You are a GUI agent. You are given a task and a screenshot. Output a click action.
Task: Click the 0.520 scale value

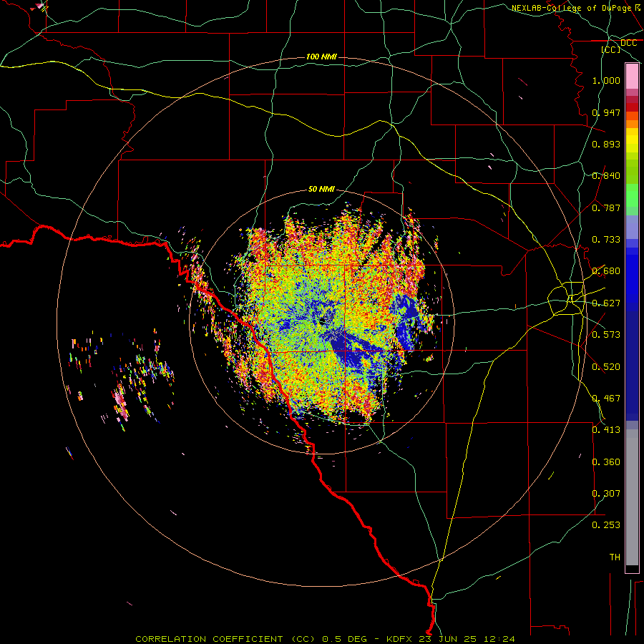tap(606, 367)
